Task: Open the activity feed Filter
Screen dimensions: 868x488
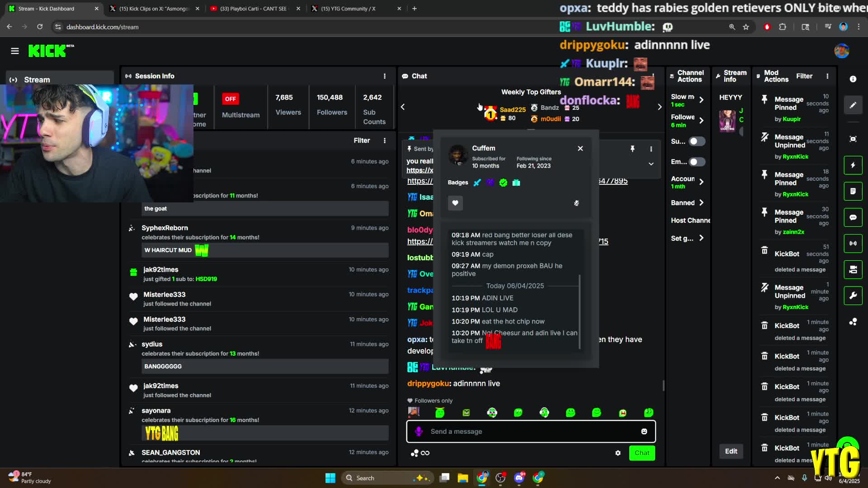Action: pos(362,141)
